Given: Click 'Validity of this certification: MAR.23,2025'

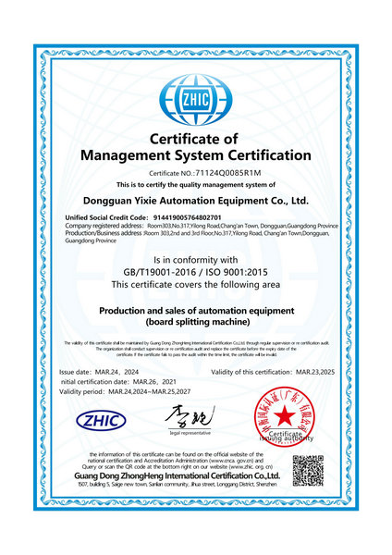Looking at the screenshot, I should coord(273,372).
